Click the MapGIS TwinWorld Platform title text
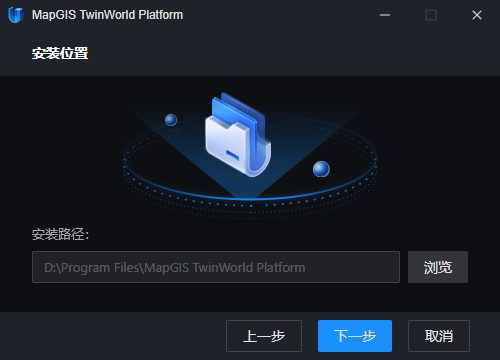 click(x=107, y=15)
